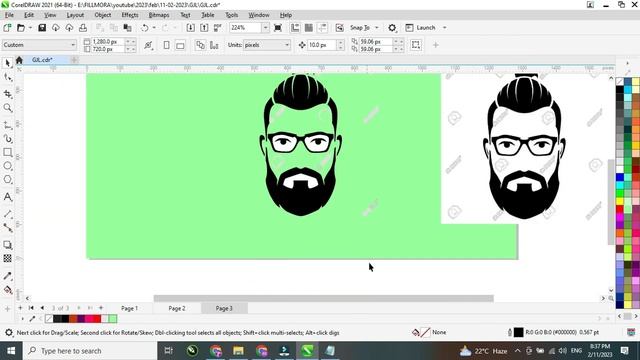This screenshot has height=360, width=640.
Task: Click the Import icon
Action: pos(191,28)
